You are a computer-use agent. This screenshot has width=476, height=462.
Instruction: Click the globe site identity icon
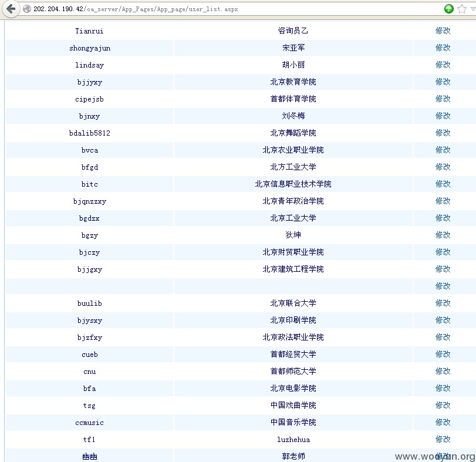click(27, 9)
